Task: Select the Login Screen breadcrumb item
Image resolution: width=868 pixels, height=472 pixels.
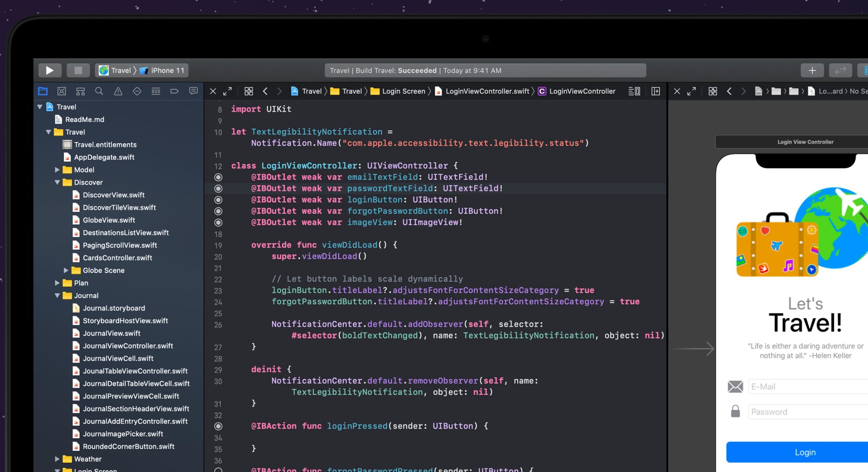Action: (x=403, y=91)
